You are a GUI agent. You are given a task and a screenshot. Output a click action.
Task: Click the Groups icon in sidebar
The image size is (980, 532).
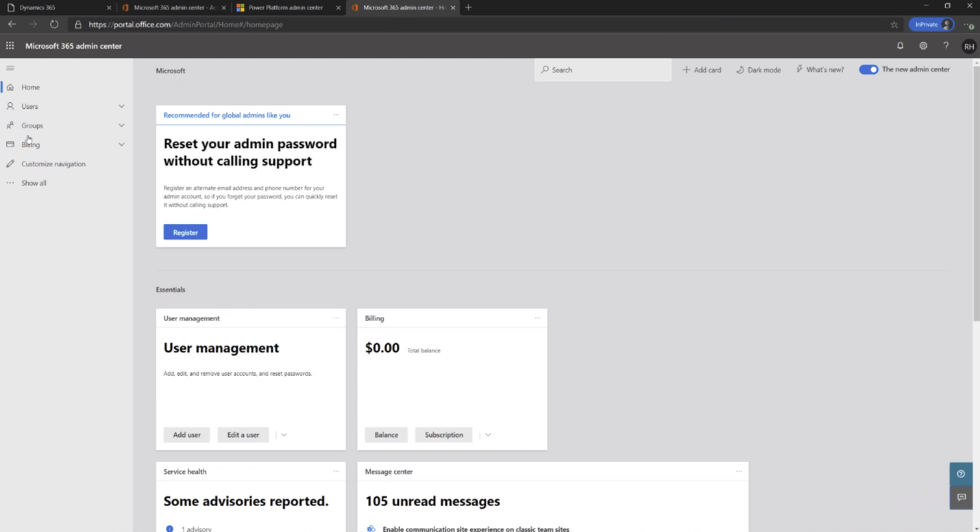coord(10,125)
